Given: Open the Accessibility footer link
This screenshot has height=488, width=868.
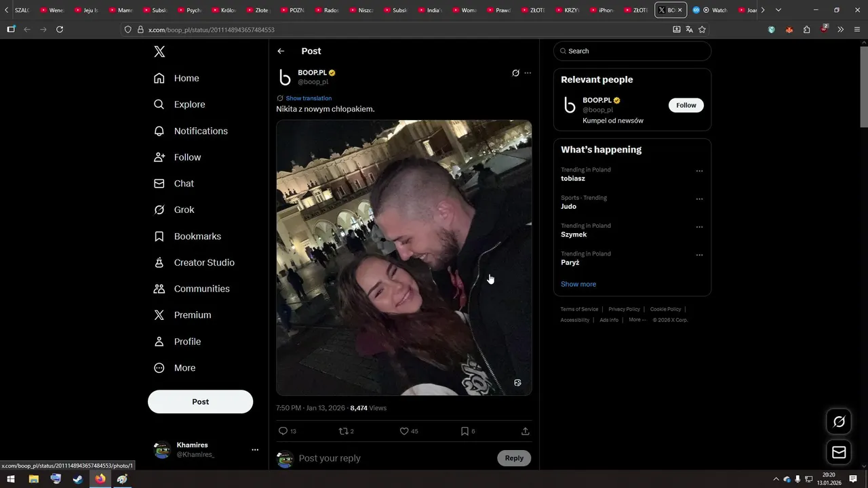Looking at the screenshot, I should pos(575,320).
